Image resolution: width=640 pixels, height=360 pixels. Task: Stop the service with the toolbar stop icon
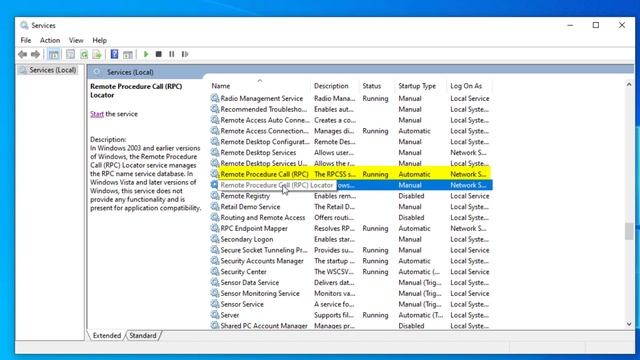point(159,54)
